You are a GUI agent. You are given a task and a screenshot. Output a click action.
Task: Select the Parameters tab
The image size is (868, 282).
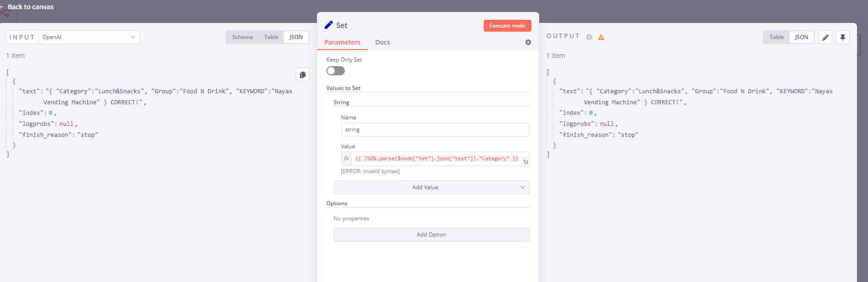point(343,42)
